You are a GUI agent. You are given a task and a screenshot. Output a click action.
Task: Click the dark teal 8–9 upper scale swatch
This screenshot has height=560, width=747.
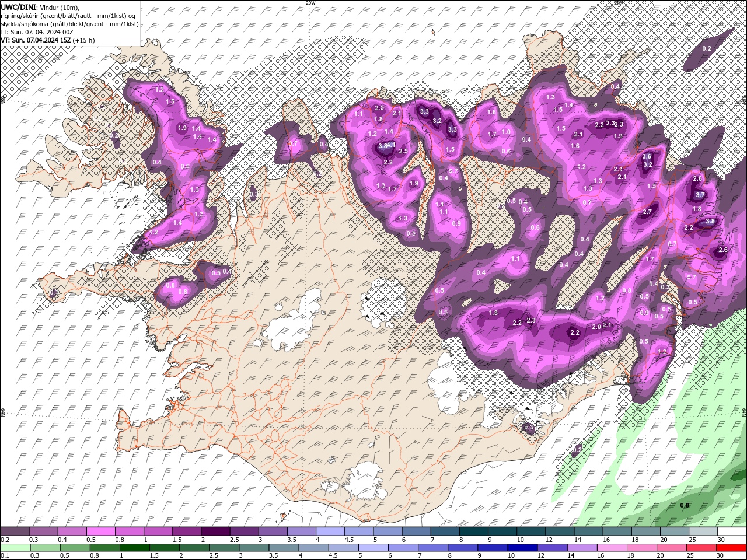[473, 531]
